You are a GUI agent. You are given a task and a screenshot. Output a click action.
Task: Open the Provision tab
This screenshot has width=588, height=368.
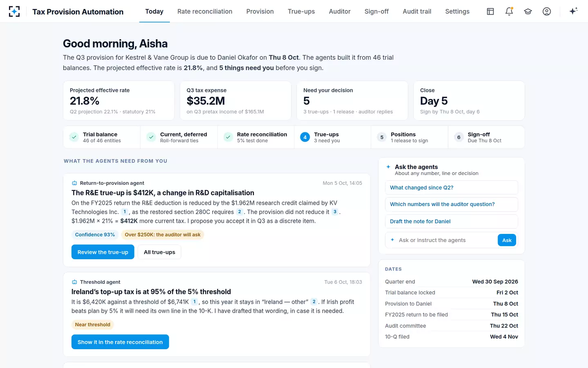pos(260,11)
